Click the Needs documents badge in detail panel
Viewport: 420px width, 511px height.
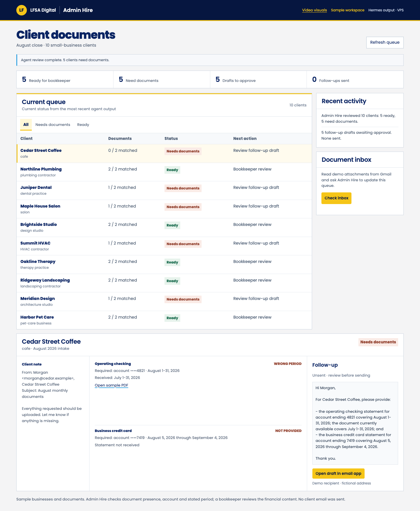(x=378, y=342)
